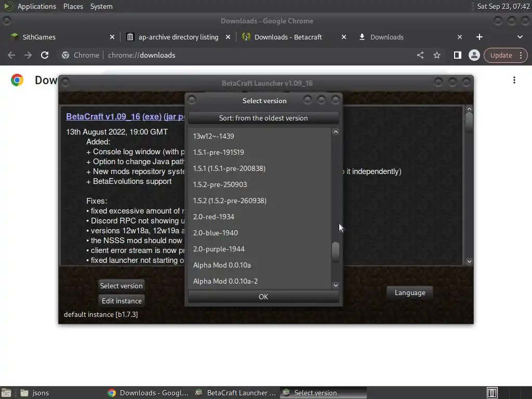Screen dimensions: 532x399
Task: Open Chrome menu beside Update
Action: point(521,55)
